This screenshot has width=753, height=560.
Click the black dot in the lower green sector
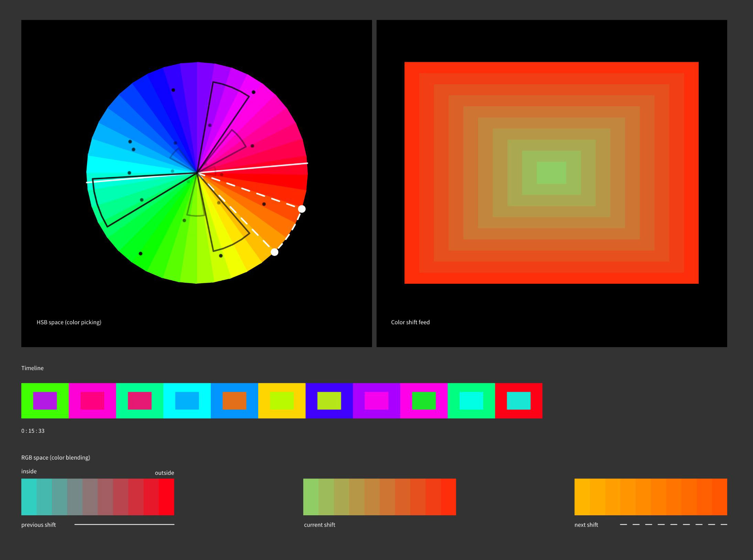point(140,254)
